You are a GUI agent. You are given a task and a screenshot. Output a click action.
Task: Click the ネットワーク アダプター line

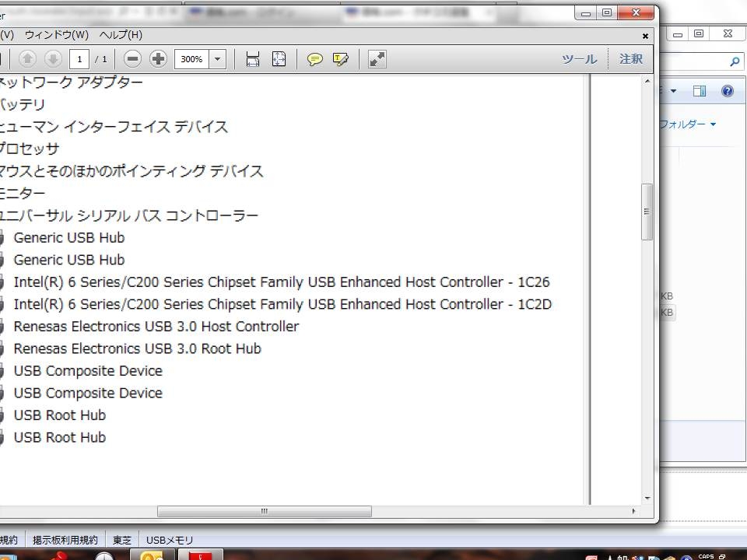coord(72,82)
